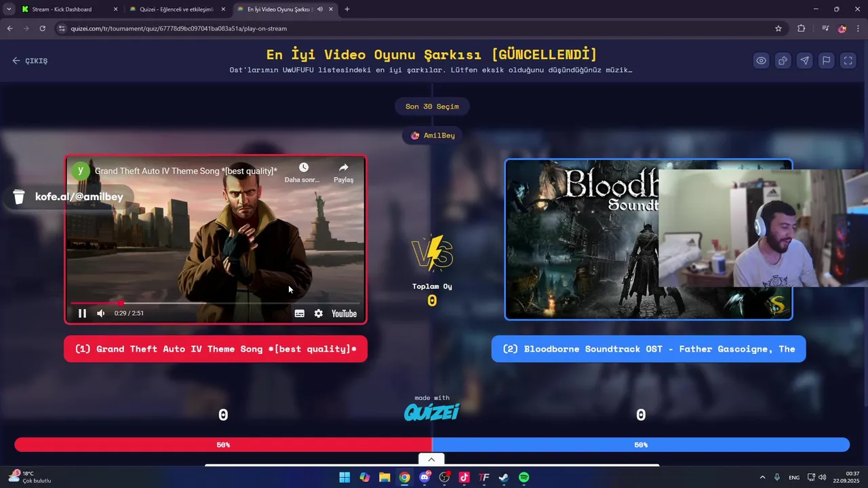Click the kofe.al/@amilbey overlay link
The image size is (868, 488).
(69, 197)
